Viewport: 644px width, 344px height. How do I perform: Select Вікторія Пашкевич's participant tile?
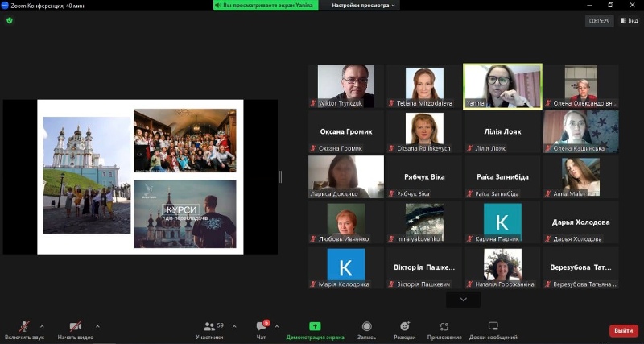[424, 267]
